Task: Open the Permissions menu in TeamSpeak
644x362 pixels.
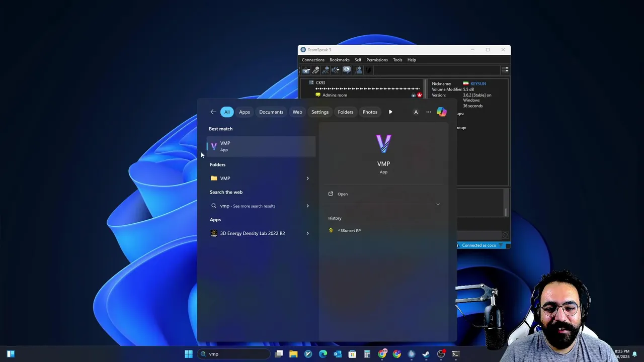Action: point(377,60)
